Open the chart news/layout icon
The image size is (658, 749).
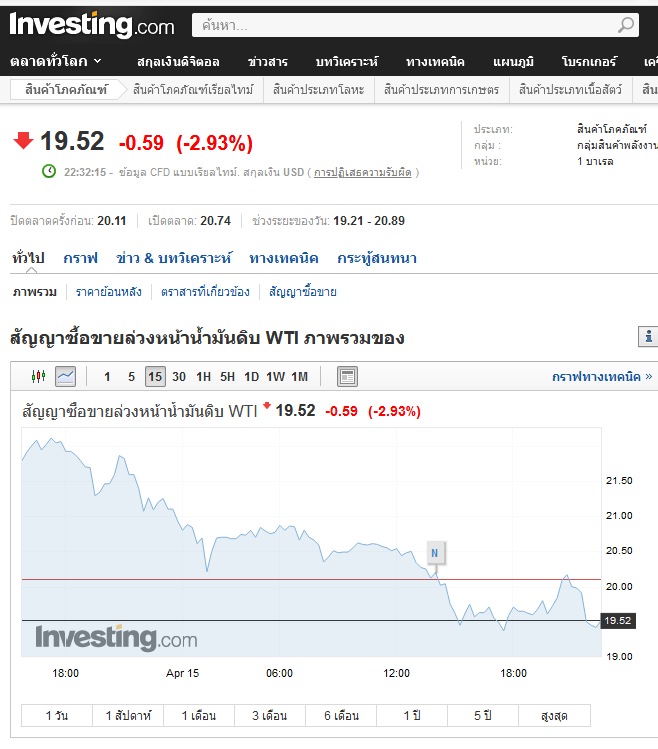pos(347,377)
